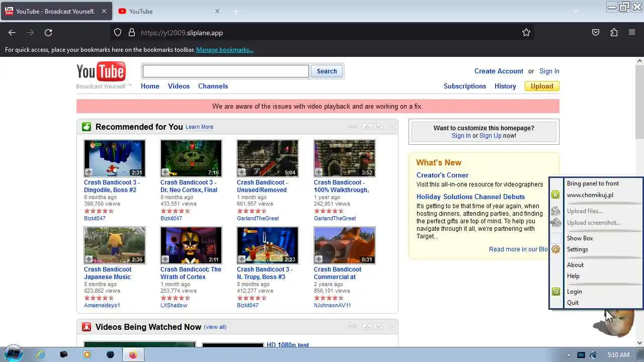Show hidden system tray icons arrow
Viewport: 644px width, 362px height.
[x=569, y=355]
